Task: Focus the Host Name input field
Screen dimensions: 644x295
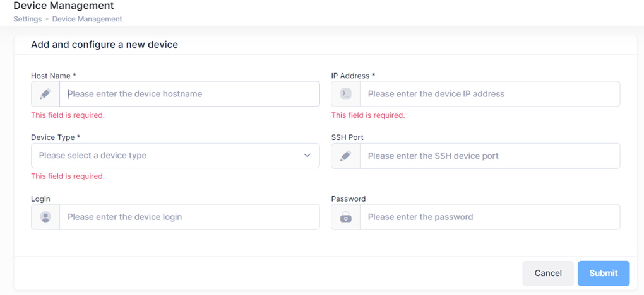Action: tap(189, 94)
